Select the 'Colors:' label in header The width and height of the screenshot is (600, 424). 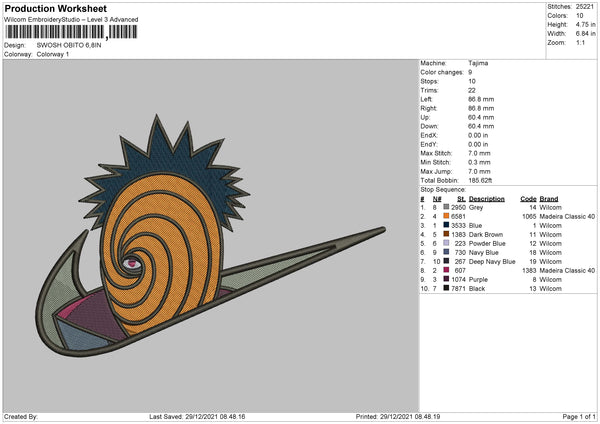pos(557,16)
